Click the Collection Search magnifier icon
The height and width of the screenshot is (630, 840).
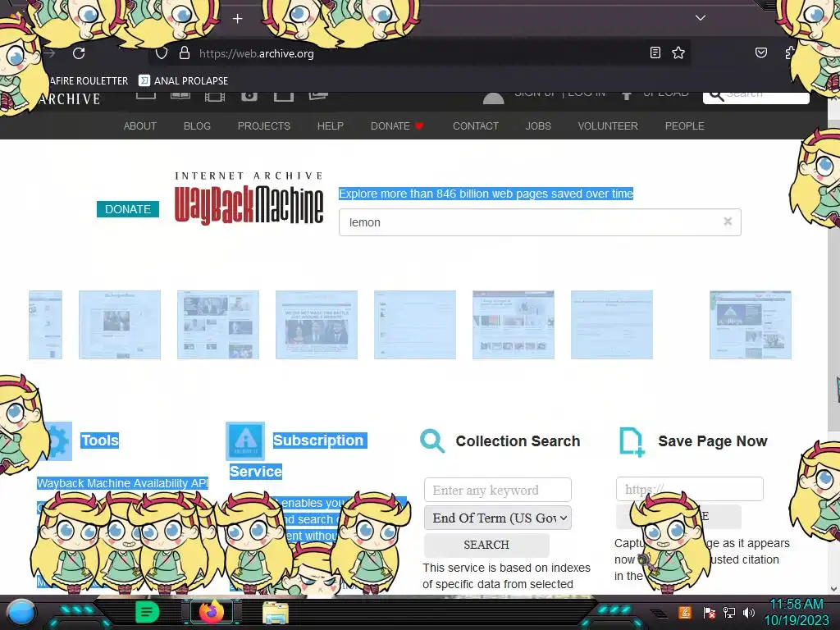tap(431, 441)
